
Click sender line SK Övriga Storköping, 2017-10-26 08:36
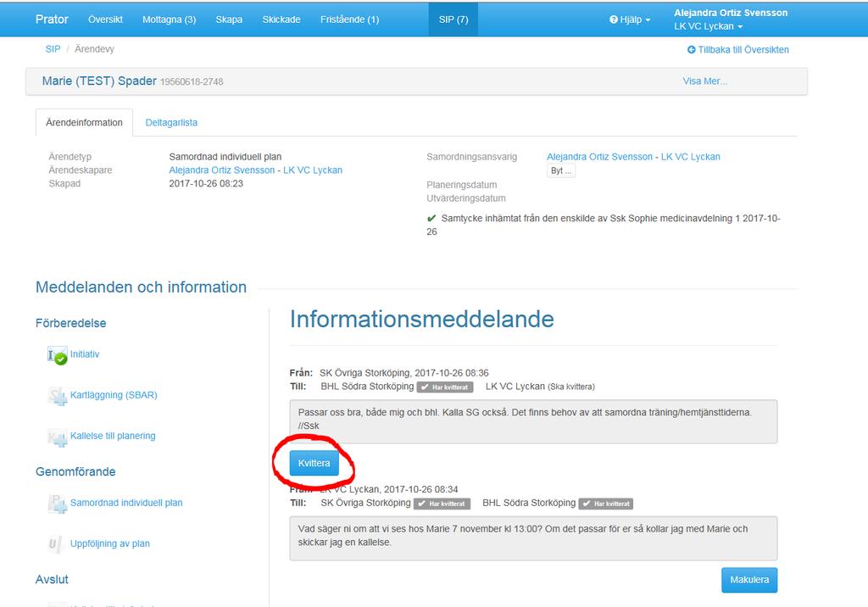click(404, 373)
